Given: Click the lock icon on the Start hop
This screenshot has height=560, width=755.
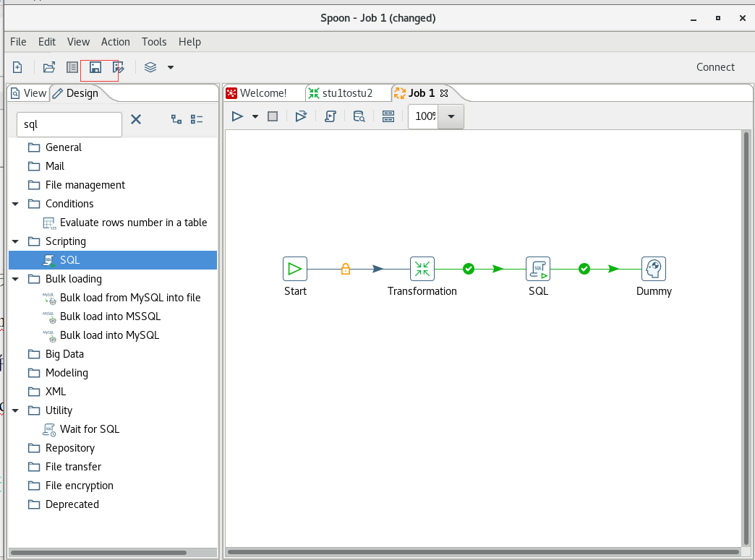Looking at the screenshot, I should [x=345, y=269].
